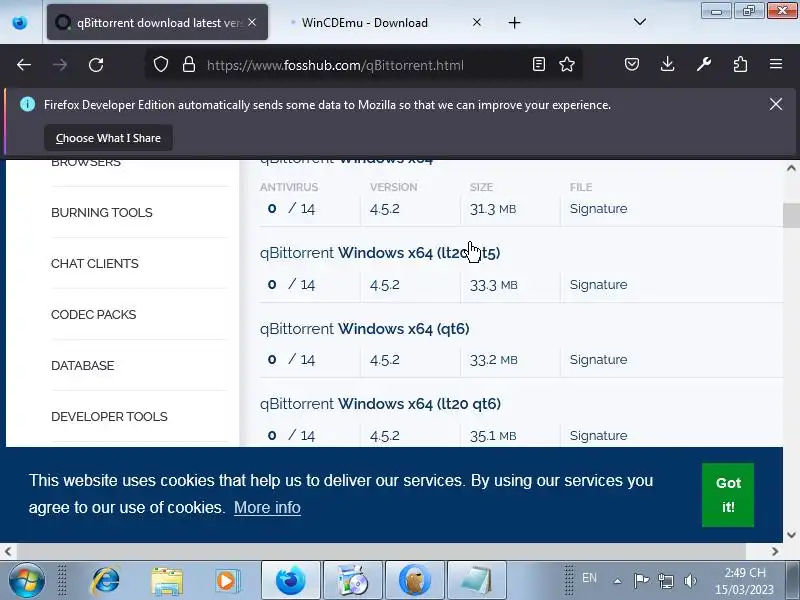800x600 pixels.
Task: Open network status tray icon
Action: click(x=665, y=581)
